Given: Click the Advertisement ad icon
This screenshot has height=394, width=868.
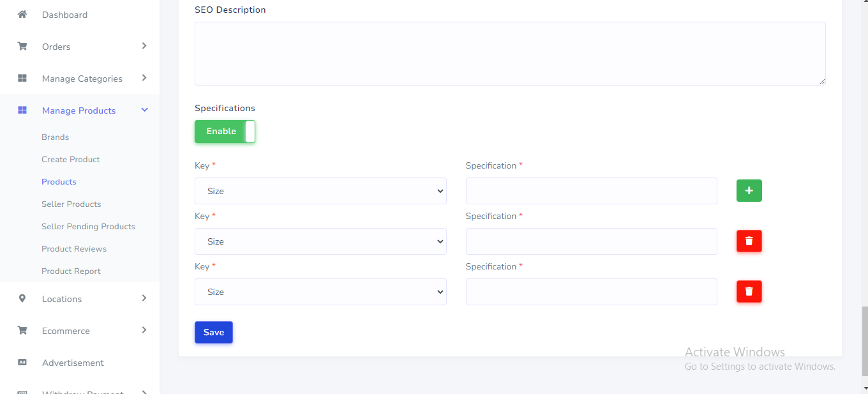Looking at the screenshot, I should [x=22, y=362].
